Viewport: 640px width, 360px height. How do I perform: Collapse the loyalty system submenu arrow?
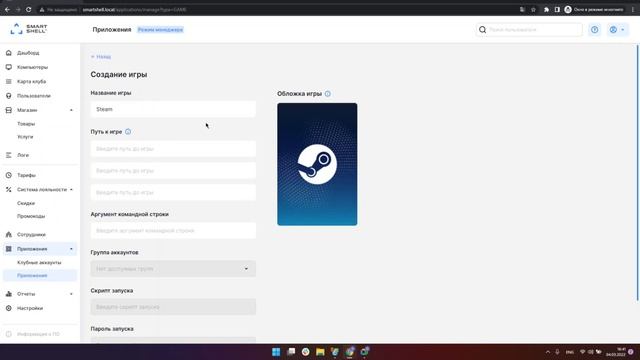point(71,189)
